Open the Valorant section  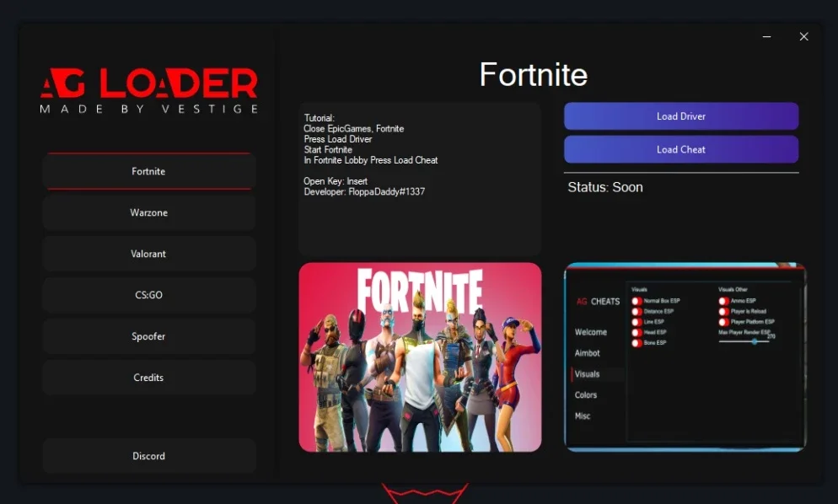[148, 254]
